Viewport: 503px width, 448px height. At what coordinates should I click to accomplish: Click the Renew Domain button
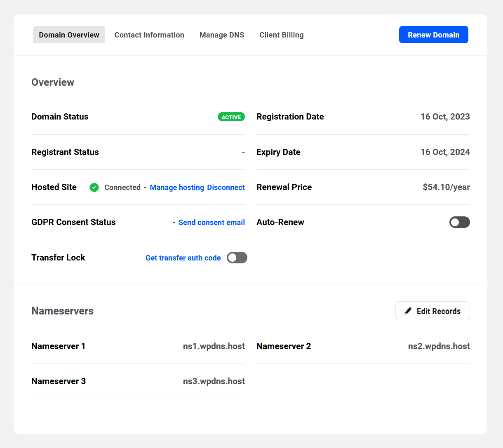434,35
